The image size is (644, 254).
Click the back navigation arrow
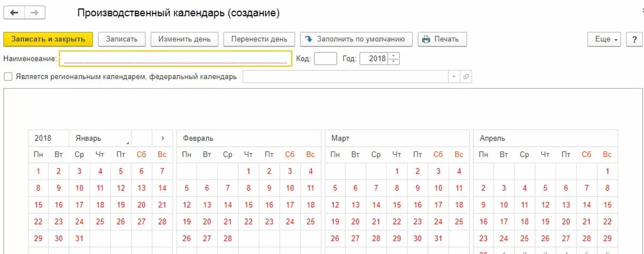coord(14,12)
